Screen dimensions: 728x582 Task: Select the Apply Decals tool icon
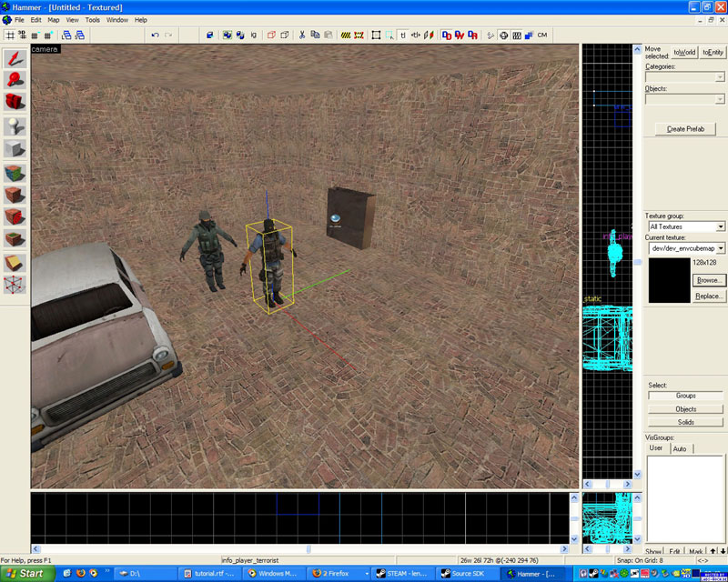coord(15,216)
